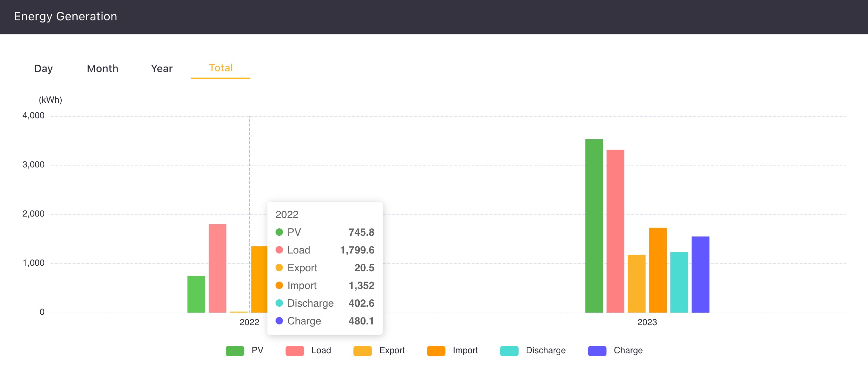Click the 2023 teal Discharge bar
868x388 pixels.
[679, 282]
